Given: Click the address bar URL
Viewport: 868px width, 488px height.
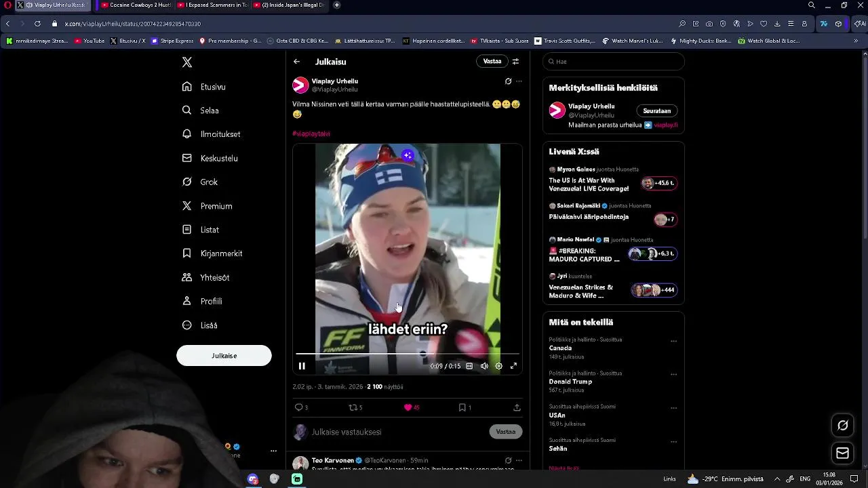Looking at the screenshot, I should (133, 24).
